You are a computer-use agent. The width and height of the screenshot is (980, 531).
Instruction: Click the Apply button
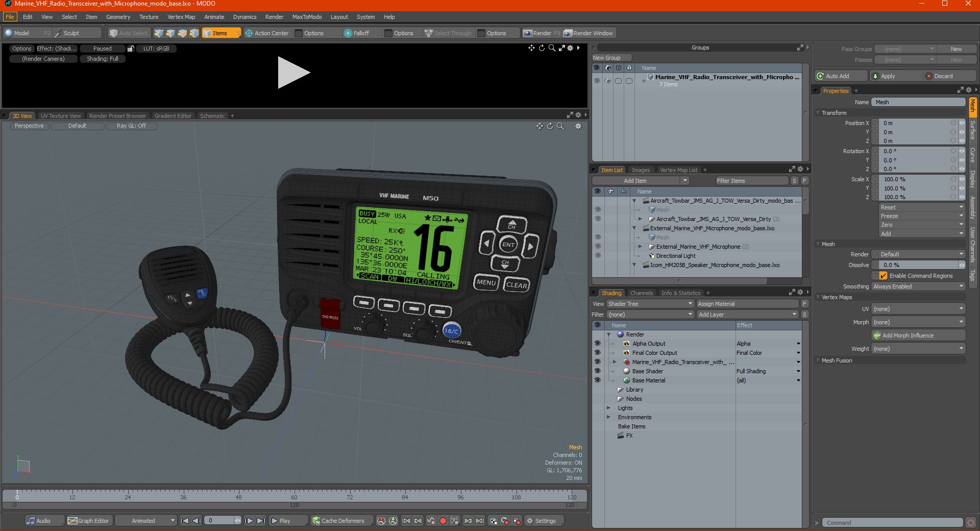click(897, 76)
